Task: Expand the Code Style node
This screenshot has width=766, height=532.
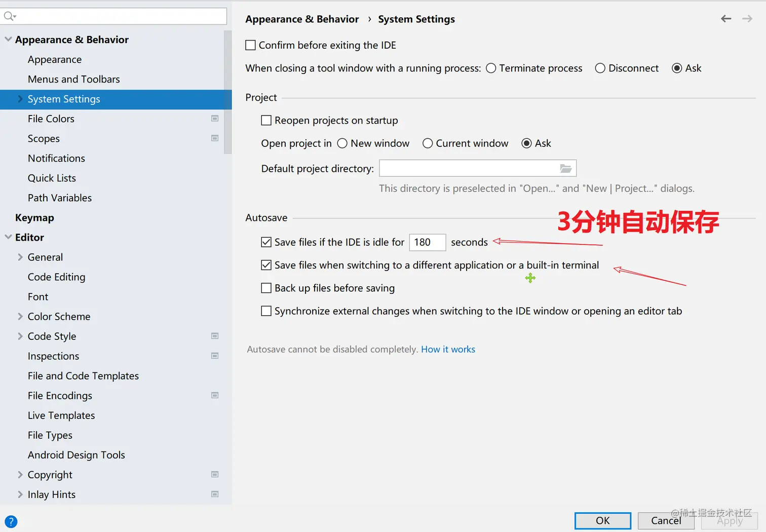Action: [x=20, y=336]
